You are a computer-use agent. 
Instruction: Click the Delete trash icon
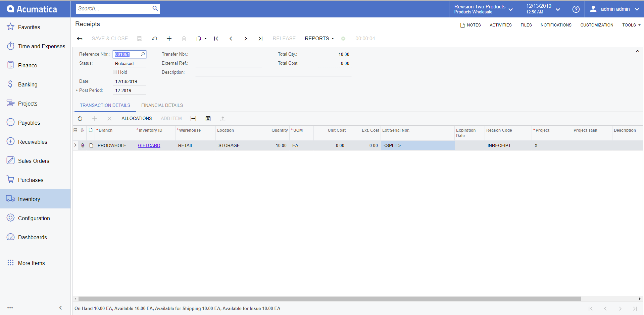coord(184,39)
